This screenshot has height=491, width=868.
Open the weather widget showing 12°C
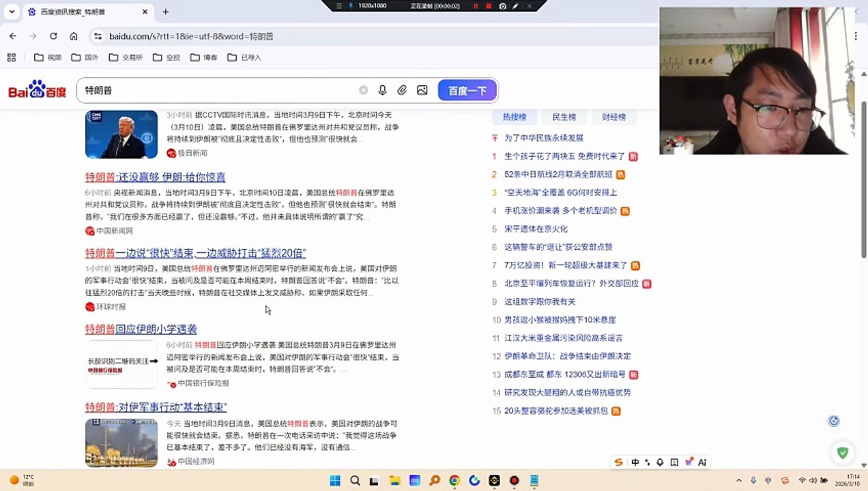coord(22,481)
